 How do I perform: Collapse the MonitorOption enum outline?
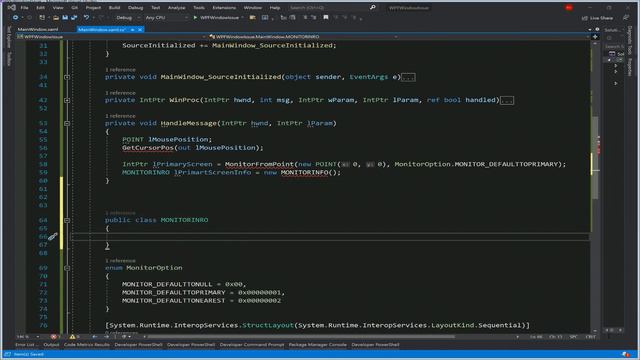[67, 268]
